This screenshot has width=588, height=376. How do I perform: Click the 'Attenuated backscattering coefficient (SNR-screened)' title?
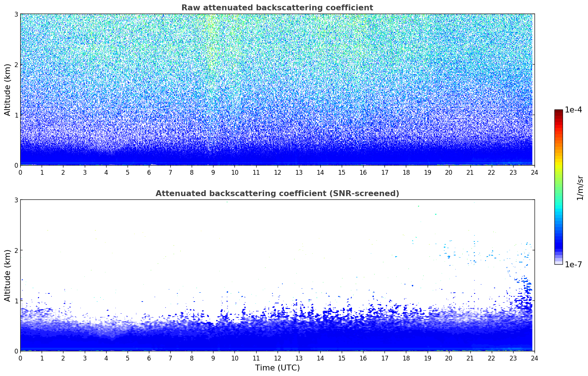277,194
